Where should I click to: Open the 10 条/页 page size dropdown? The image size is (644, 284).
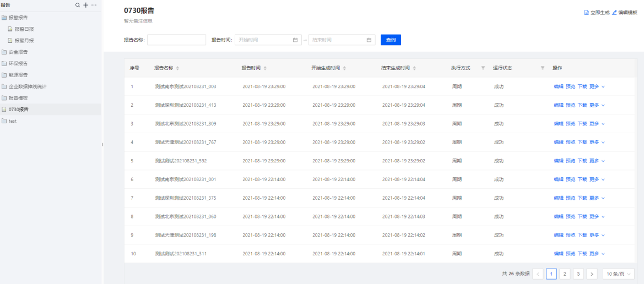(619, 274)
